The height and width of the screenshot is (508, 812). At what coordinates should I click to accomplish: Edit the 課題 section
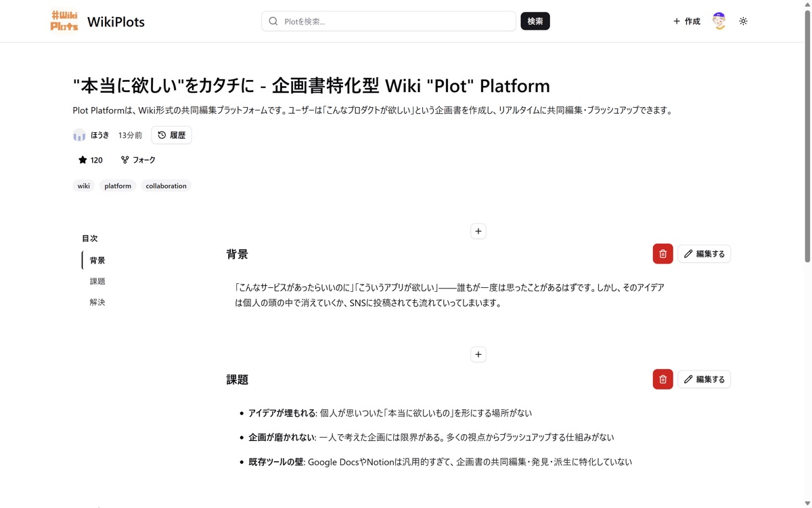704,379
